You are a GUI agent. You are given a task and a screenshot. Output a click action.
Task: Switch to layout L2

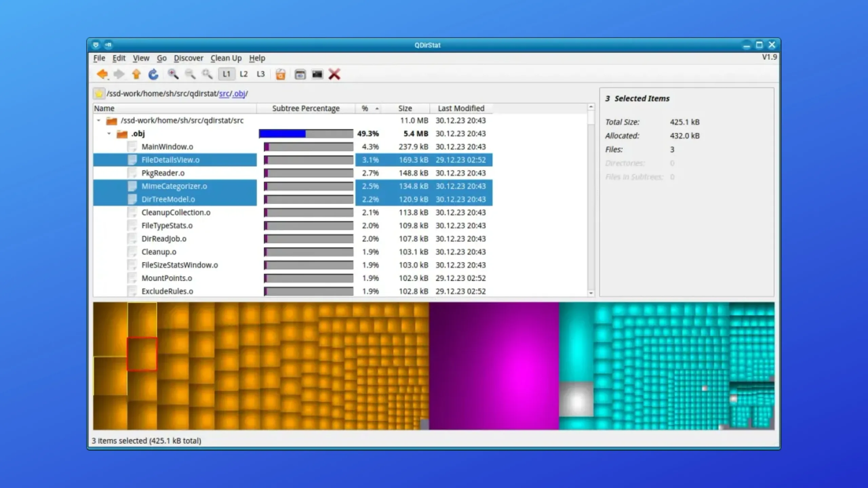click(x=243, y=74)
